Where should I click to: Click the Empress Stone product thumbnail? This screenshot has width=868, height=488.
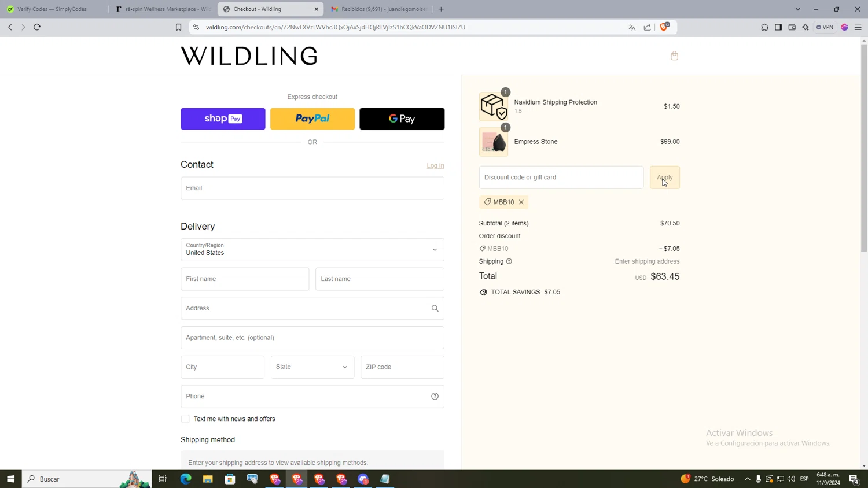[x=494, y=142]
